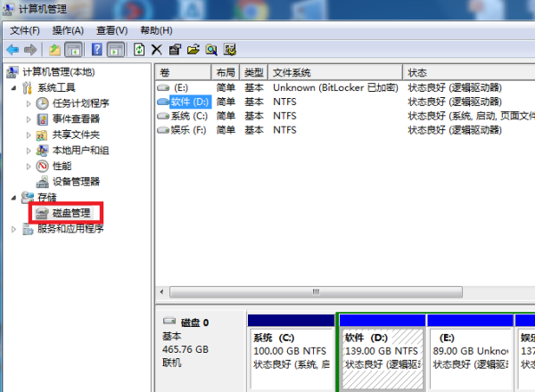Open the Help question mark icon
535x392 pixels.
coord(97,50)
